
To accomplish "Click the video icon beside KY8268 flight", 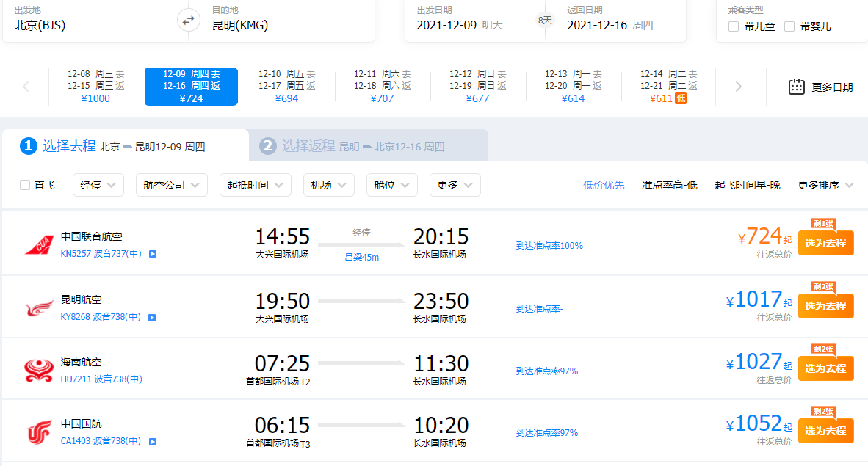I will 153,318.
